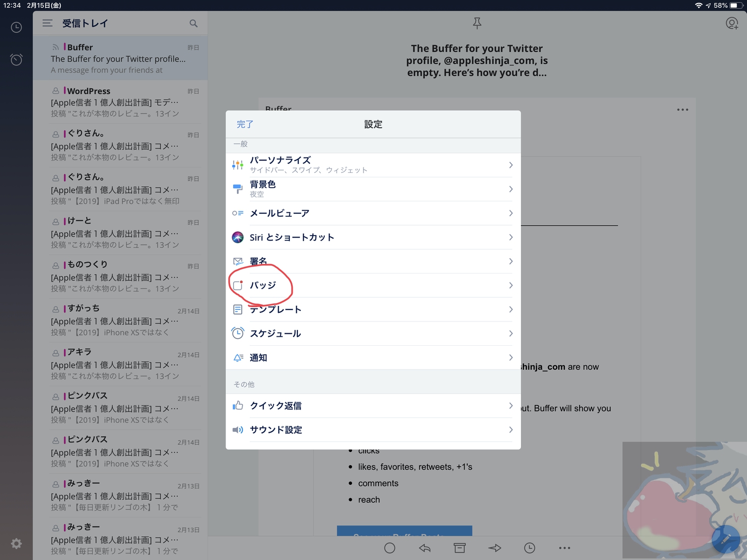The width and height of the screenshot is (747, 560).
Task: Open the clock history icon in left sidebar
Action: pyautogui.click(x=16, y=27)
